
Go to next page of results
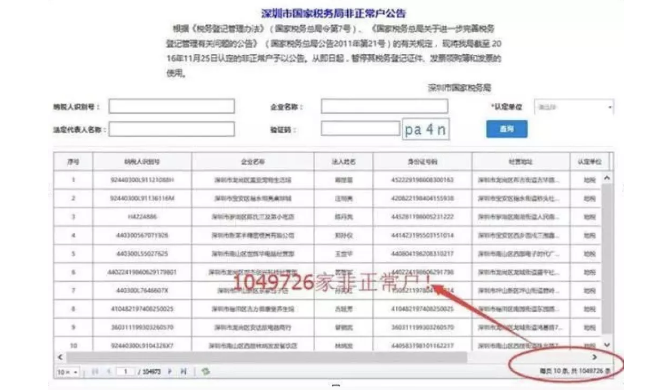pyautogui.click(x=170, y=371)
